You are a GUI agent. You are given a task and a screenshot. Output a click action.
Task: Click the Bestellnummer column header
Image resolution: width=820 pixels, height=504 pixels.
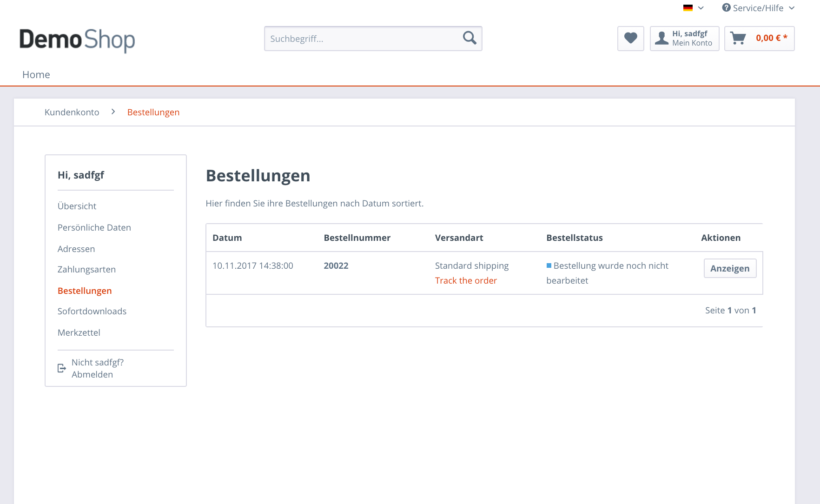click(x=357, y=238)
